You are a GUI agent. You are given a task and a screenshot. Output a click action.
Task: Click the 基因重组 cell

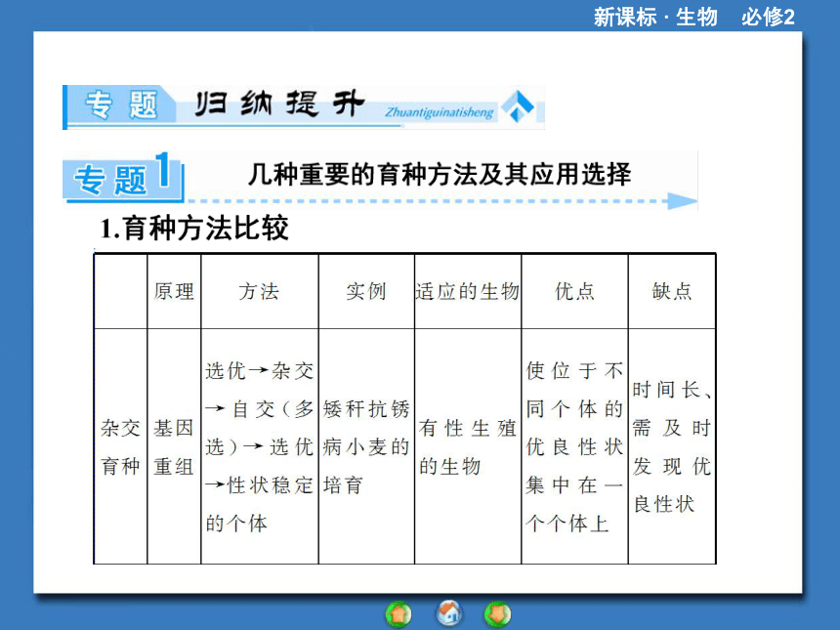[x=174, y=446]
